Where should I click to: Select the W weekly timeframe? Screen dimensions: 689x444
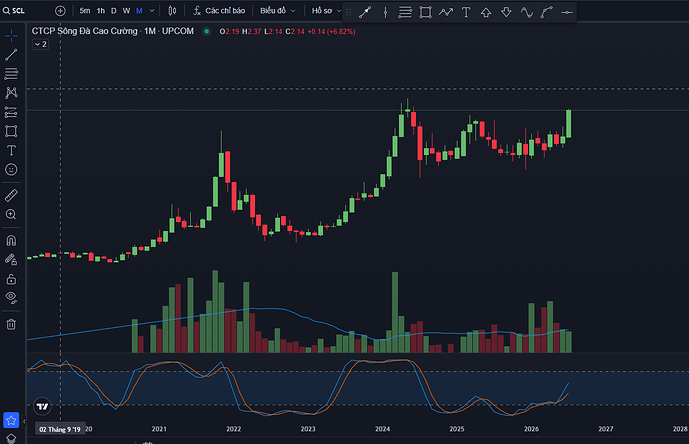(x=126, y=11)
